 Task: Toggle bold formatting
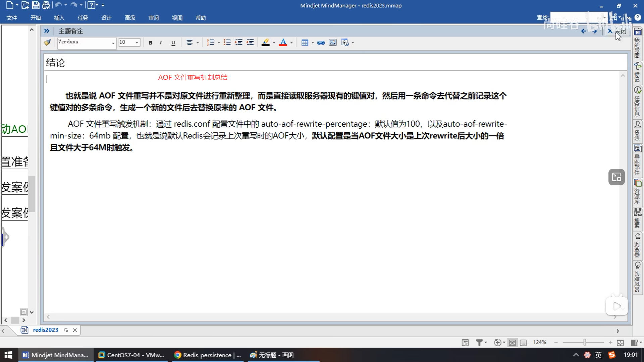pos(150,43)
